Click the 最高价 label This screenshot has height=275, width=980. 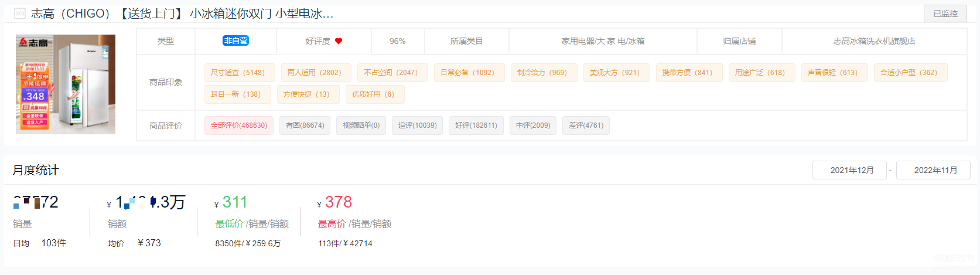pos(332,224)
